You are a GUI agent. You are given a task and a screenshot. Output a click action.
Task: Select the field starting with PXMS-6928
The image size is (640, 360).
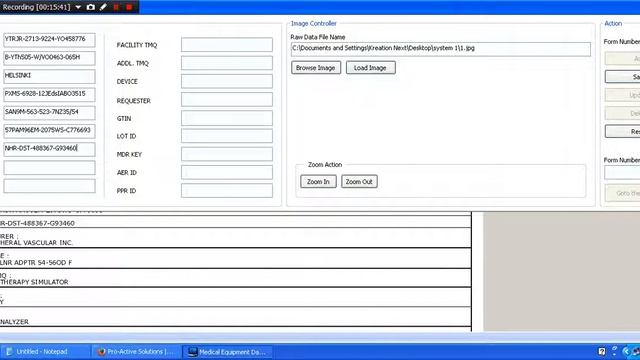(49, 95)
